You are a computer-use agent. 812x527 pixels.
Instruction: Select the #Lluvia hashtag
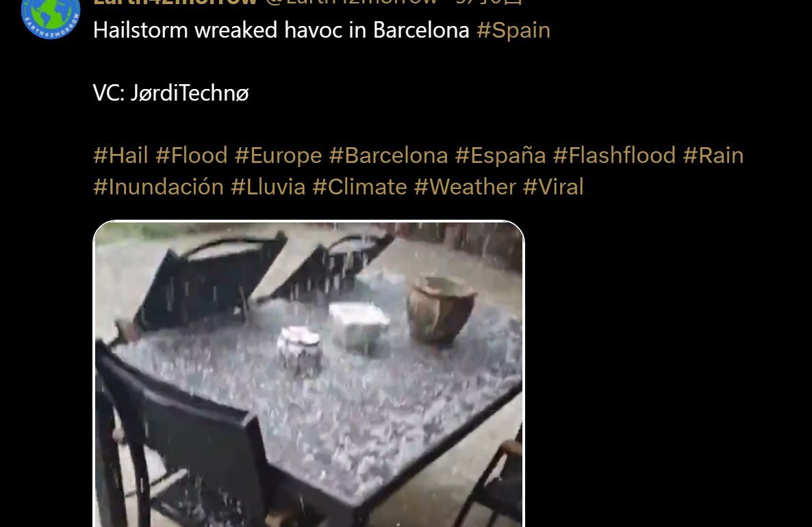(x=268, y=187)
